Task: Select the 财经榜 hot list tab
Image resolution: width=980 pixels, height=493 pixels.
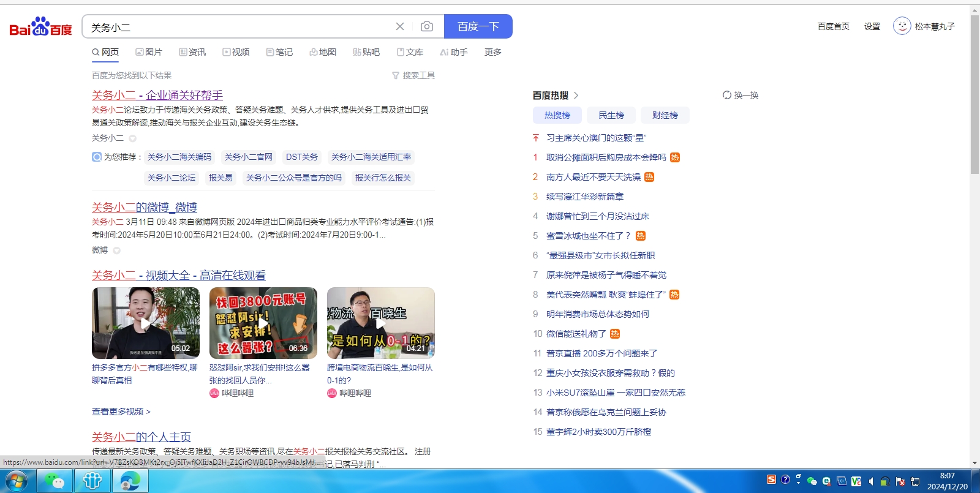Action: [665, 115]
